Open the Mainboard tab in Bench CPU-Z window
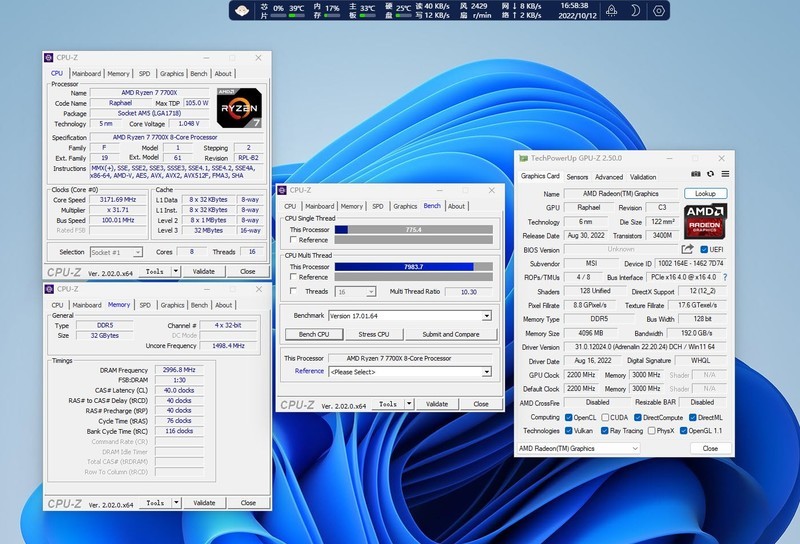Viewport: 800px width, 544px height. coord(319,206)
